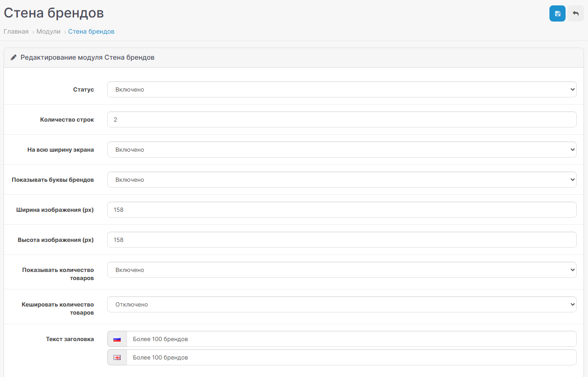Image resolution: width=588 pixels, height=377 pixels.
Task: Click the blue save floppy disk icon
Action: coord(557,13)
